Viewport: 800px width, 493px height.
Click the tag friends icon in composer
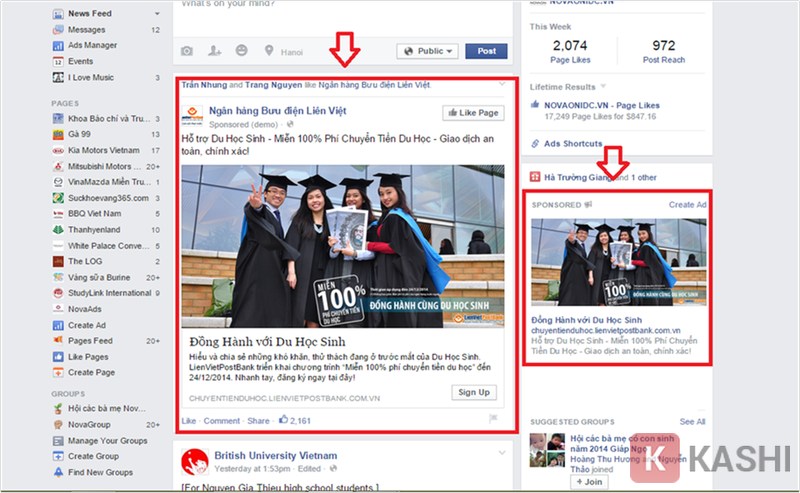pos(214,51)
